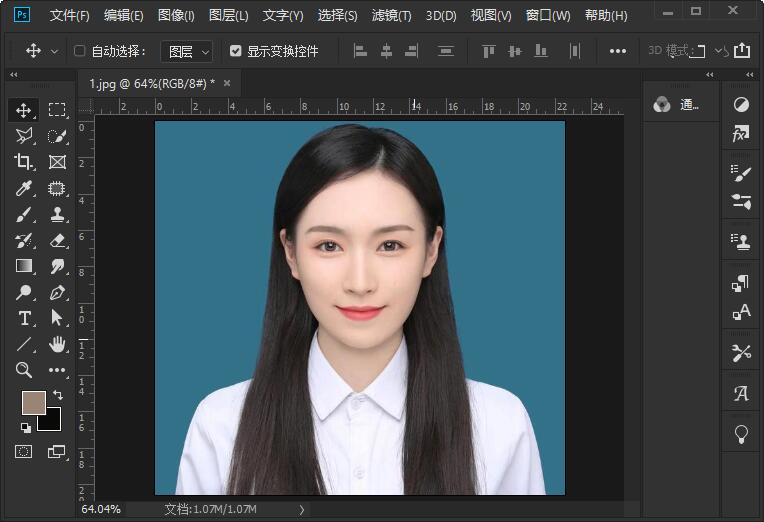
Task: Open the 图层(L) menu
Action: [228, 16]
